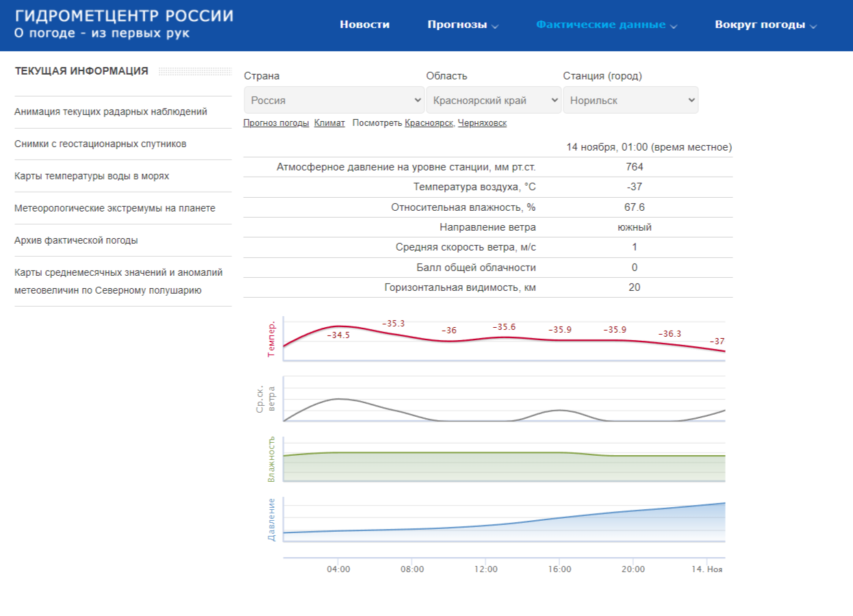Expand the Прогнозы menu chevron
Screen dimensions: 853x616
pos(495,26)
